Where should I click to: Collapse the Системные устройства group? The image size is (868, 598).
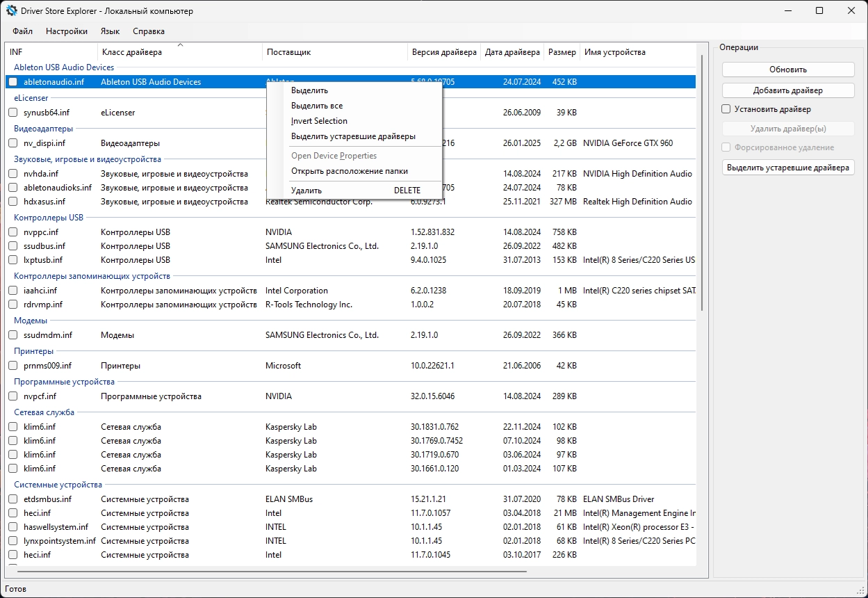pyautogui.click(x=58, y=485)
